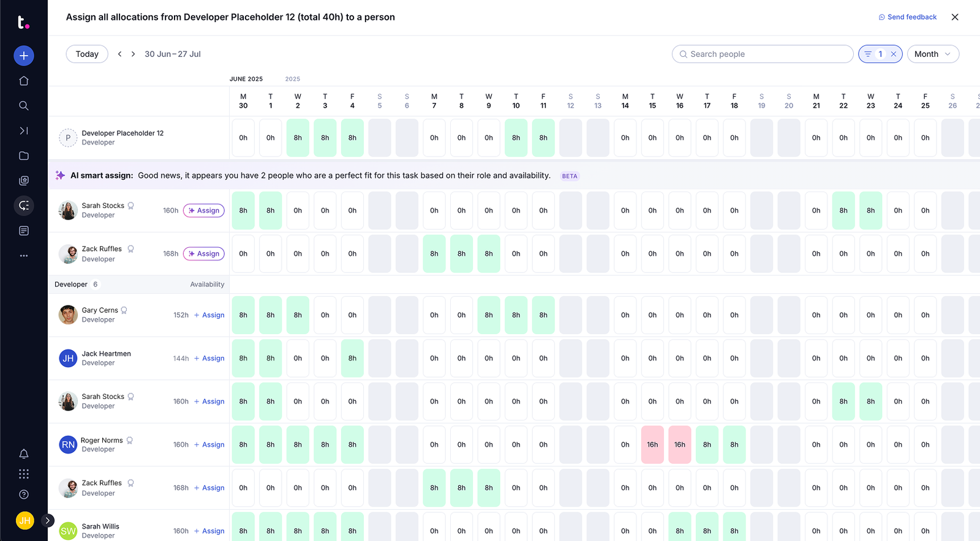Smart-assign to Sarah Stocks with Assign button
The width and height of the screenshot is (980, 541).
(204, 211)
